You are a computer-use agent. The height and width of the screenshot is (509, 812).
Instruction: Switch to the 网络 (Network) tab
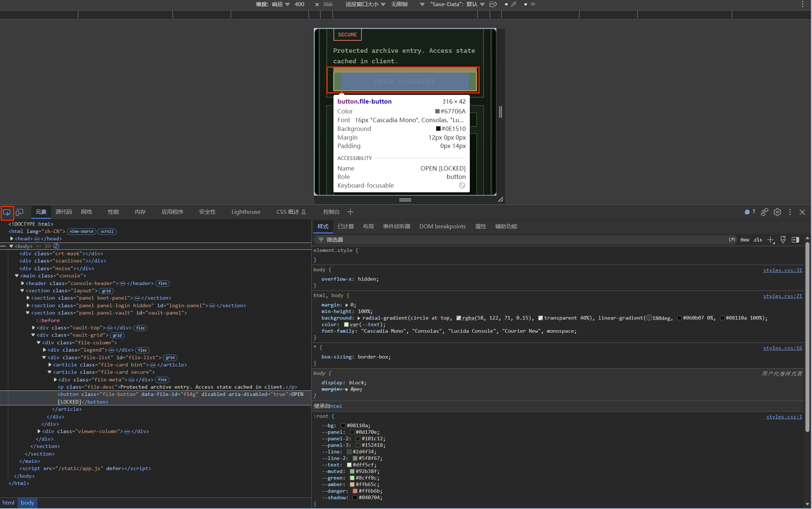coord(87,212)
